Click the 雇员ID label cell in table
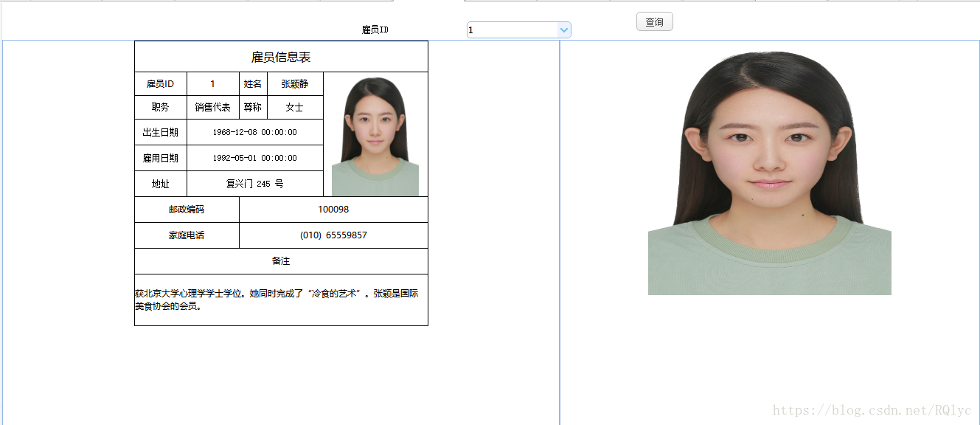 coord(161,84)
